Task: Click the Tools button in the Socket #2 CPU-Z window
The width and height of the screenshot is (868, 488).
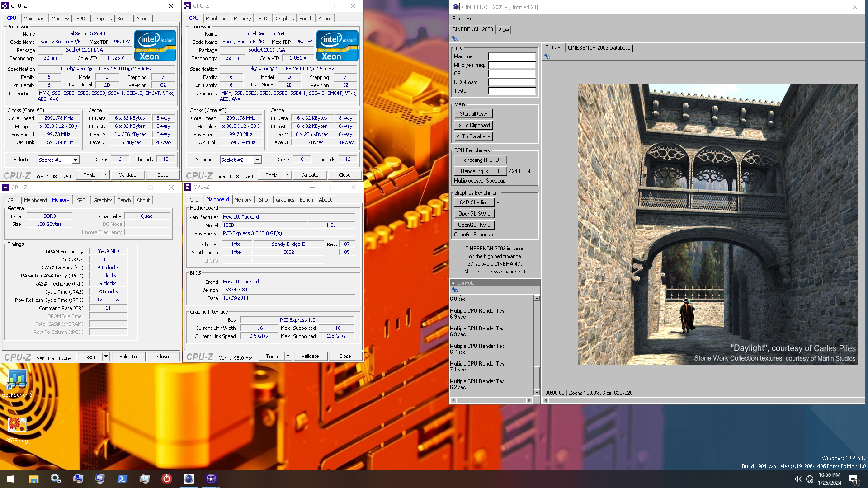Action: (271, 175)
